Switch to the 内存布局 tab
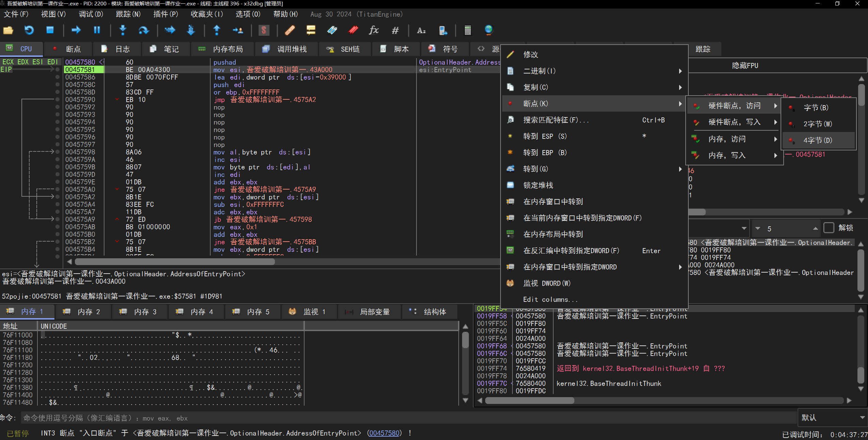 222,49
